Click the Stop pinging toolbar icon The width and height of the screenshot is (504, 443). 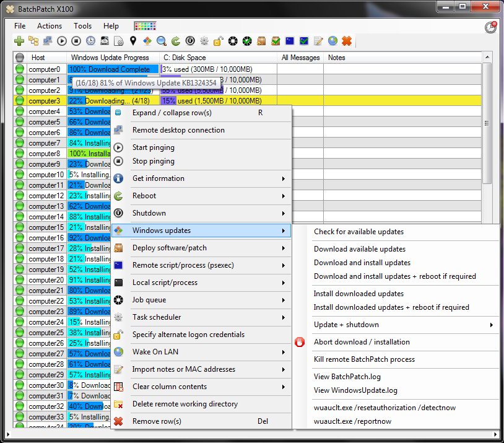[76, 41]
